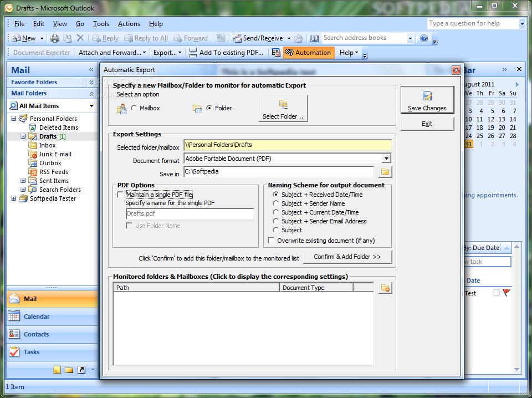
Task: Click the Notes icon in navigation pane
Action: [57, 370]
